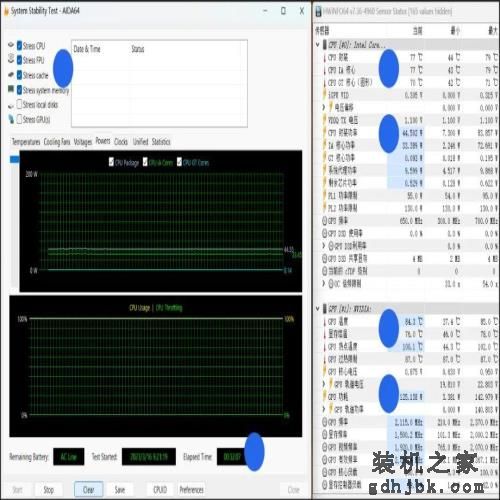This screenshot has height=500, width=500.
Task: Click the Stress local disks drive icon
Action: [x=11, y=106]
